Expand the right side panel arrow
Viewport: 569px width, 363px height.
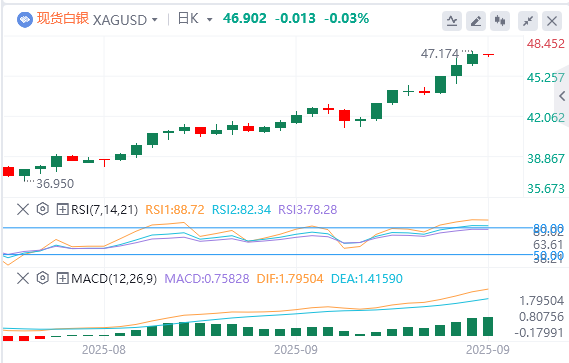(x=562, y=96)
